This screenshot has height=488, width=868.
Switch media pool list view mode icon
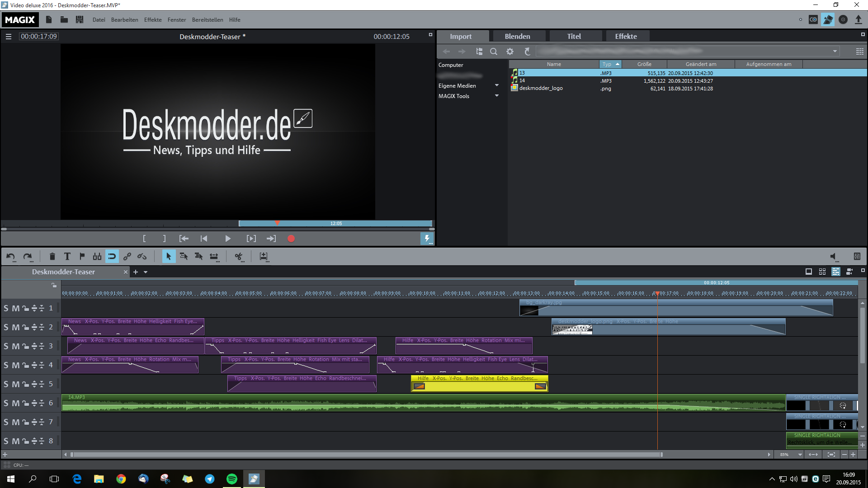click(x=860, y=52)
